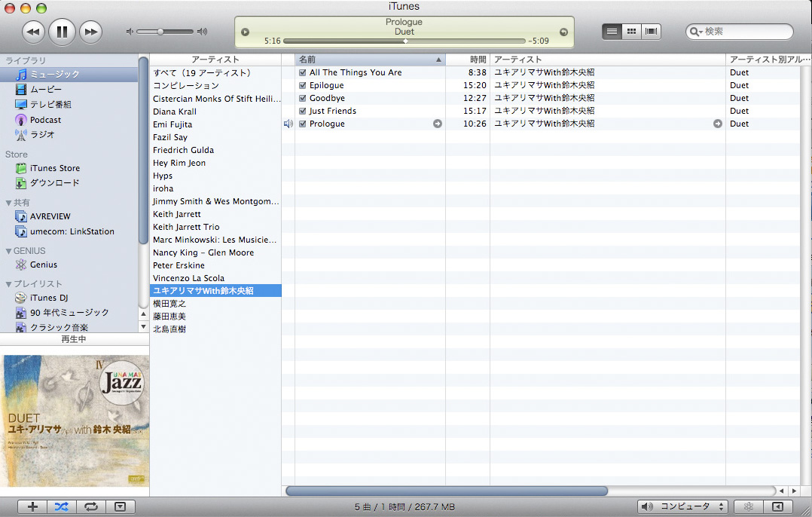This screenshot has width=812, height=517.
Task: Select umecom: LinkStation shared library
Action: 65,231
